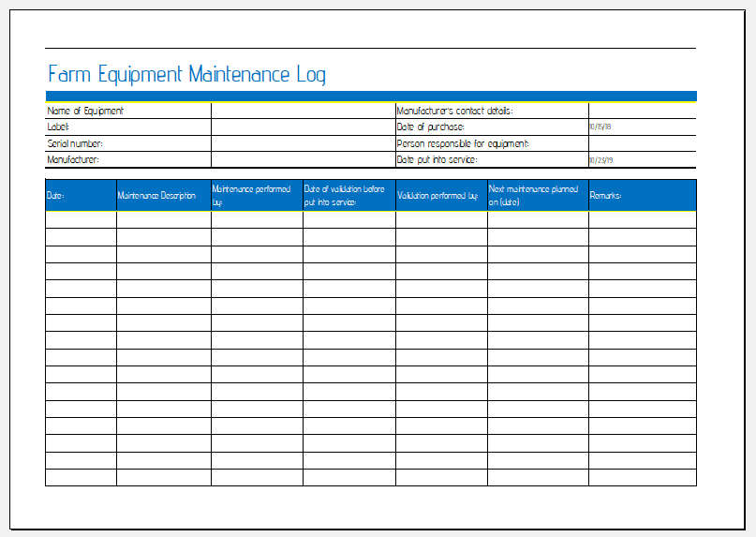The height and width of the screenshot is (537, 756).
Task: Select the Date put into service value
Action: coord(600,160)
